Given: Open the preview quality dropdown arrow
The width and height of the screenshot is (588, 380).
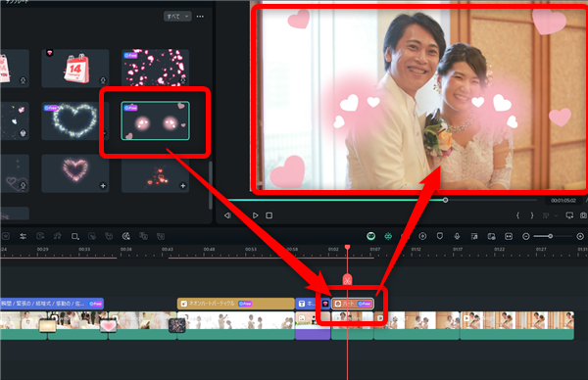Looking at the screenshot, I should (x=556, y=215).
